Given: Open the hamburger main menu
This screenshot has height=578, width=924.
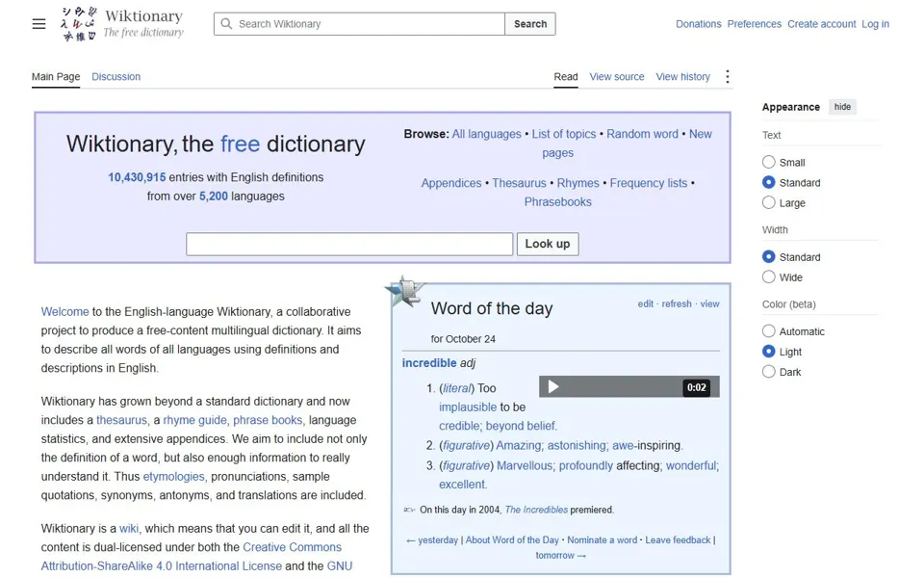Looking at the screenshot, I should (38, 23).
